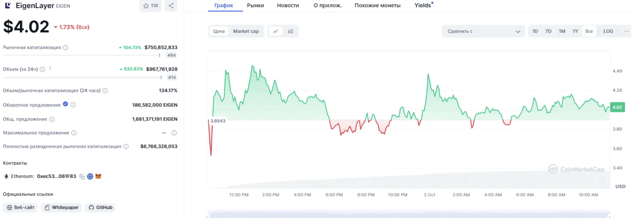Set chart range to 7D

[548, 31]
